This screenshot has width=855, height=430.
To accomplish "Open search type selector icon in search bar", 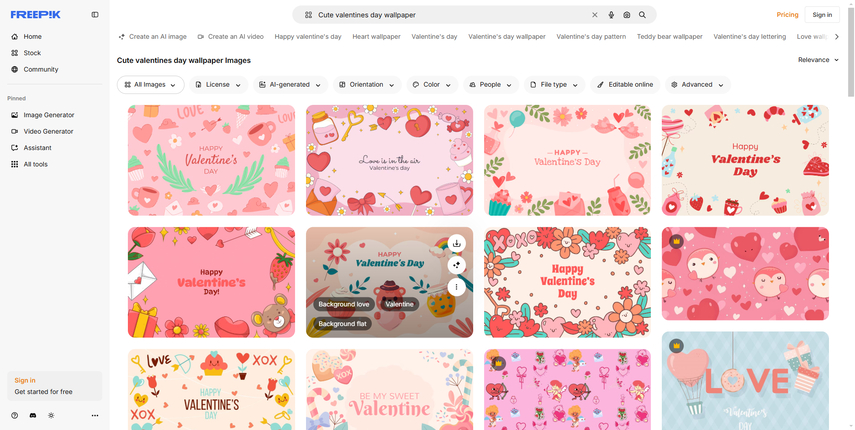I will click(x=308, y=15).
